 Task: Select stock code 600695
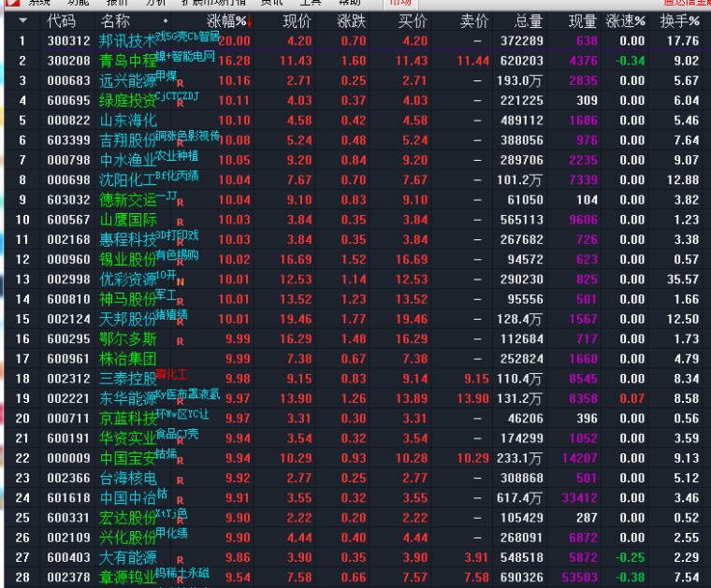[x=69, y=101]
